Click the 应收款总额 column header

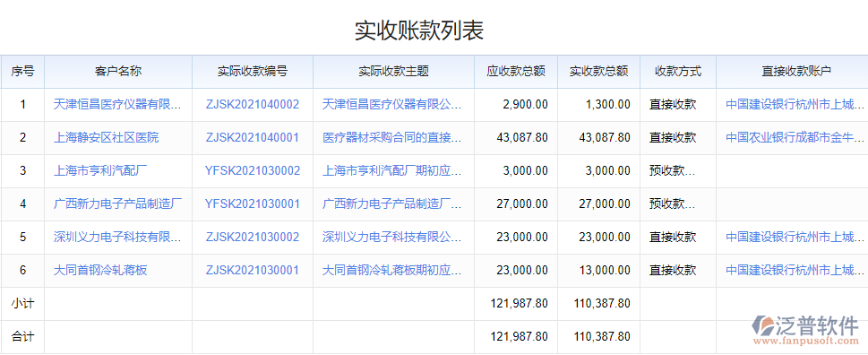[x=516, y=71]
